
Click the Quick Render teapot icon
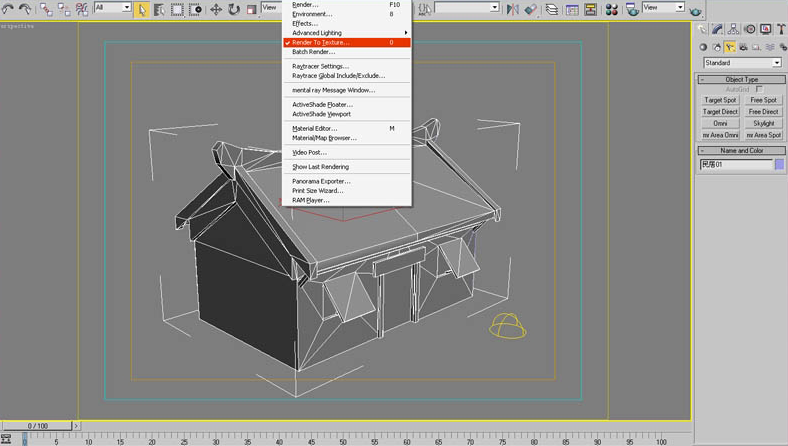tap(696, 10)
